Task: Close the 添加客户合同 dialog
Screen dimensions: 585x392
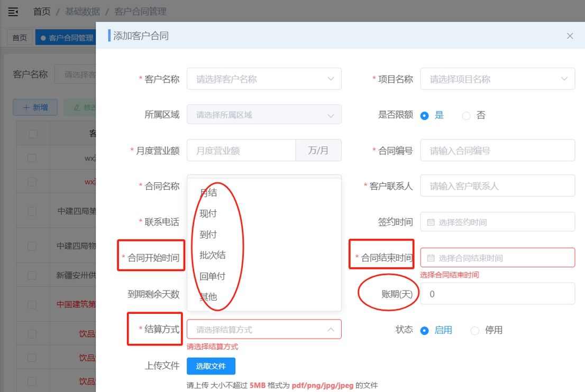Action: point(570,36)
